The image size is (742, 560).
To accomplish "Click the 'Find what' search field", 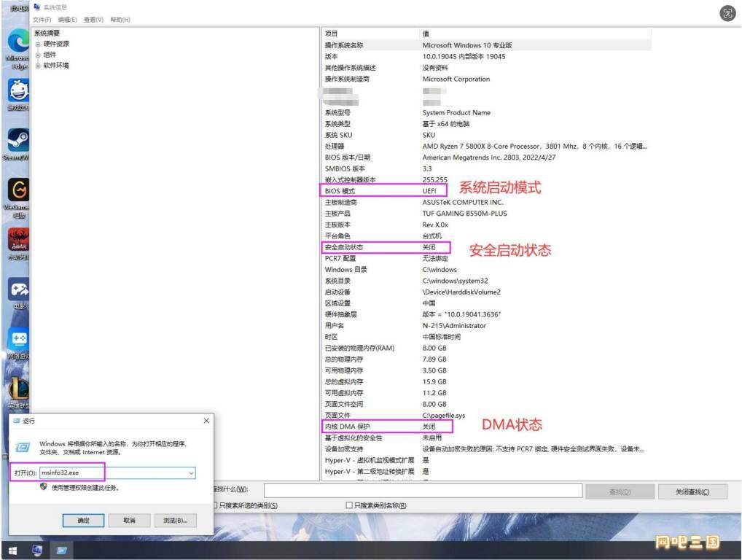I will coord(423,491).
